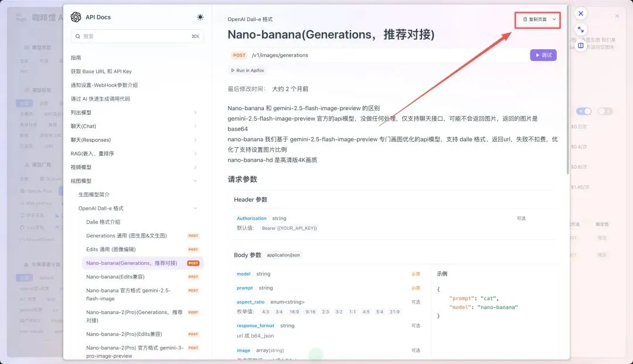Click the 16:9 enum value

coord(294,312)
